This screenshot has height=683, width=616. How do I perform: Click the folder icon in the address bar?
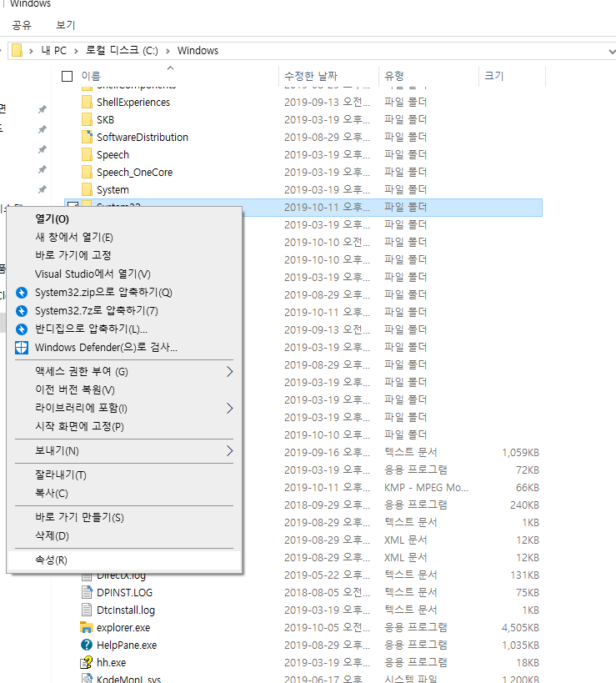[x=17, y=51]
